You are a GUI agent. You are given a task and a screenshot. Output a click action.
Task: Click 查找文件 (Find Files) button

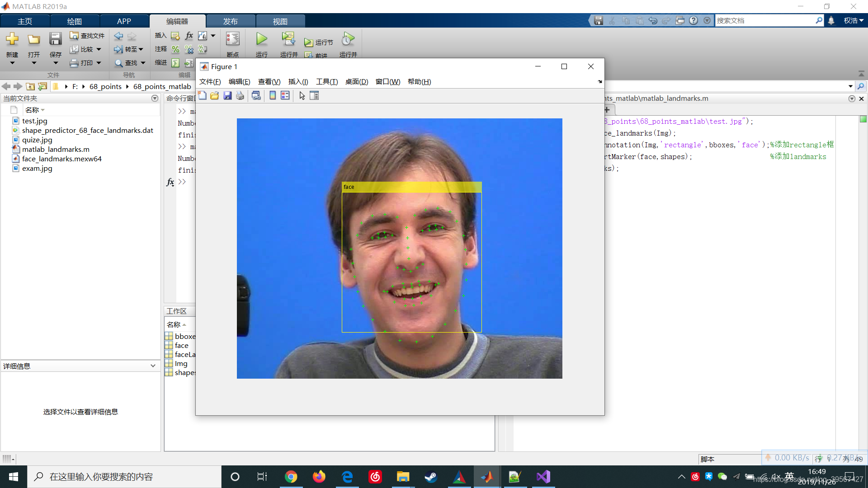[88, 36]
